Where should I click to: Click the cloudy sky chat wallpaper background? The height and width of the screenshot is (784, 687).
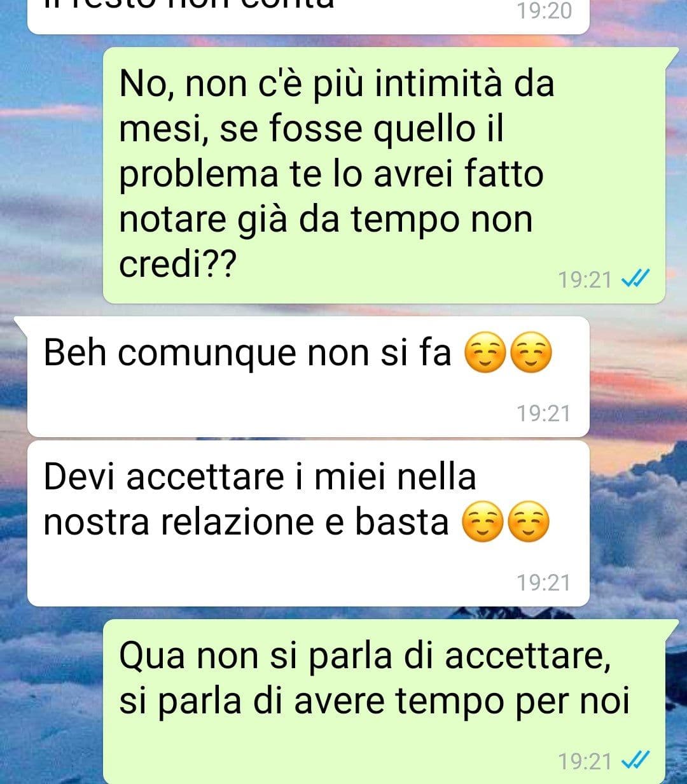(51, 191)
